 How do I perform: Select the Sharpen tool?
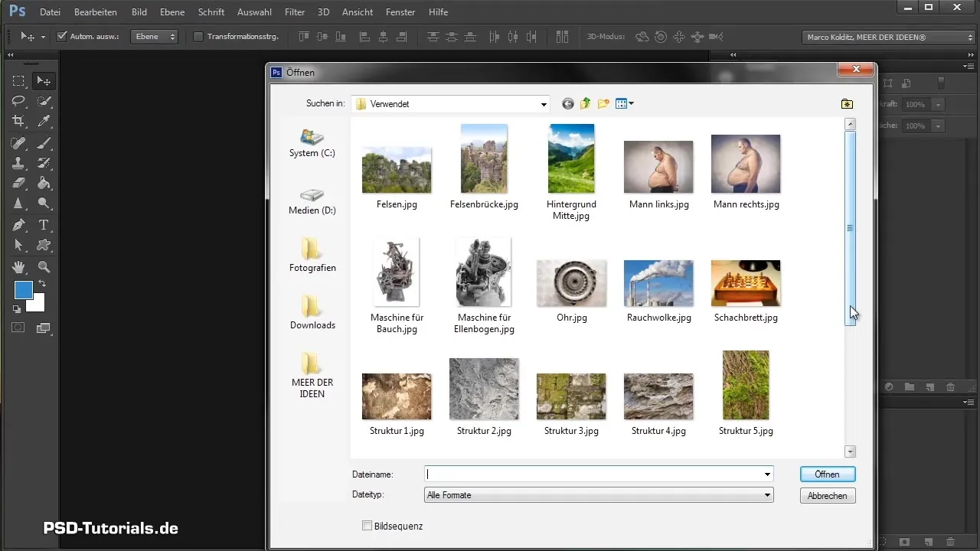[x=19, y=204]
